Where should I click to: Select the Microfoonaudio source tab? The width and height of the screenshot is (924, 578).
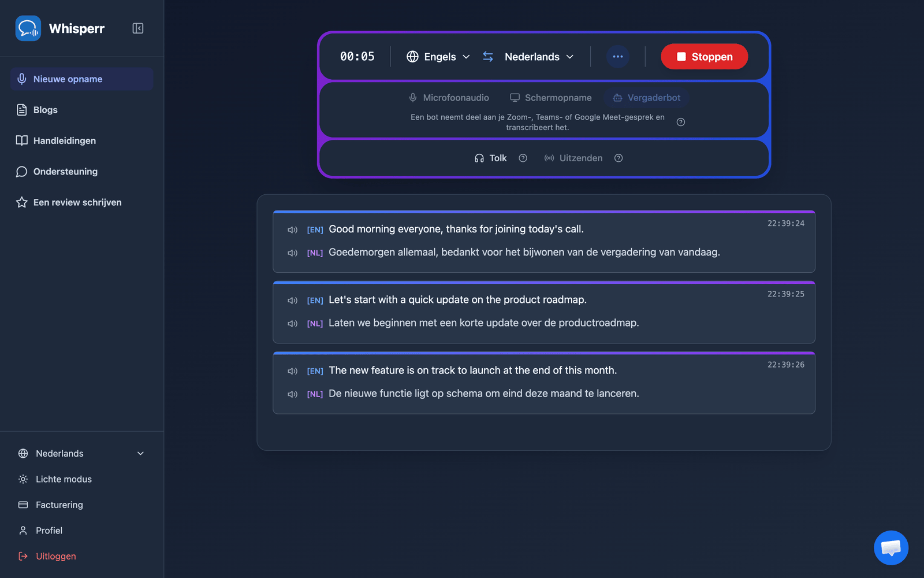click(449, 98)
